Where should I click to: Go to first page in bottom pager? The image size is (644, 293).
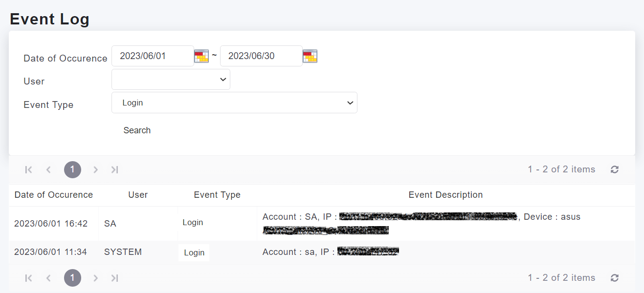pyautogui.click(x=28, y=278)
